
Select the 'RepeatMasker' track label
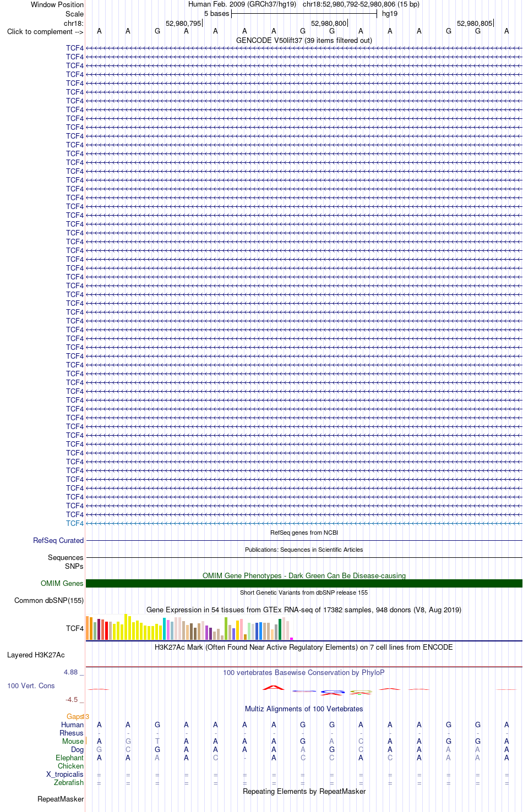click(x=61, y=799)
